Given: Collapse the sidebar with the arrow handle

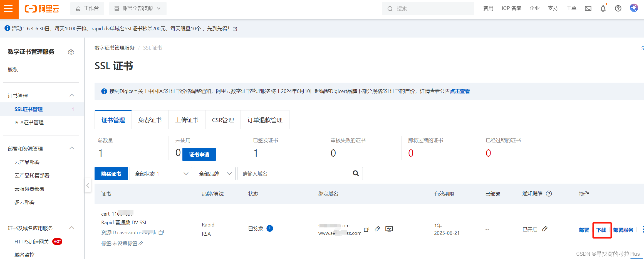Looking at the screenshot, I should [88, 185].
